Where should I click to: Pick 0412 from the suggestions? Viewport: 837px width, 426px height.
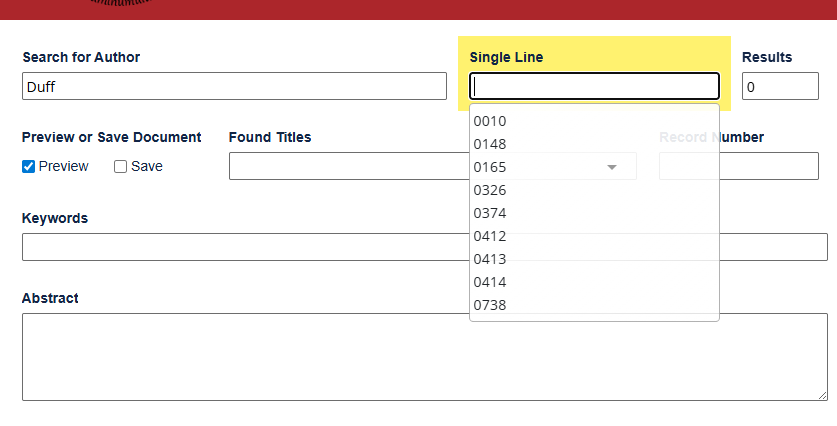pos(490,236)
